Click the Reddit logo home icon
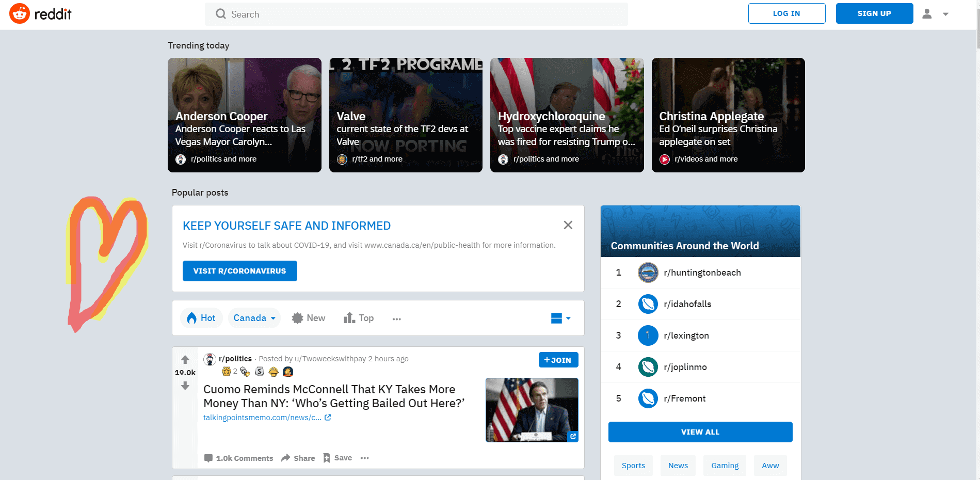The image size is (980, 480). coord(20,14)
